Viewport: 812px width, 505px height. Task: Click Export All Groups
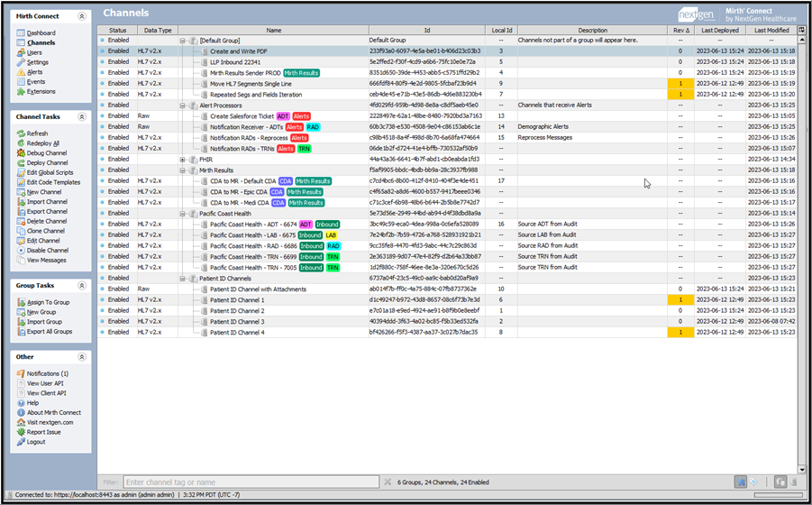pos(50,332)
